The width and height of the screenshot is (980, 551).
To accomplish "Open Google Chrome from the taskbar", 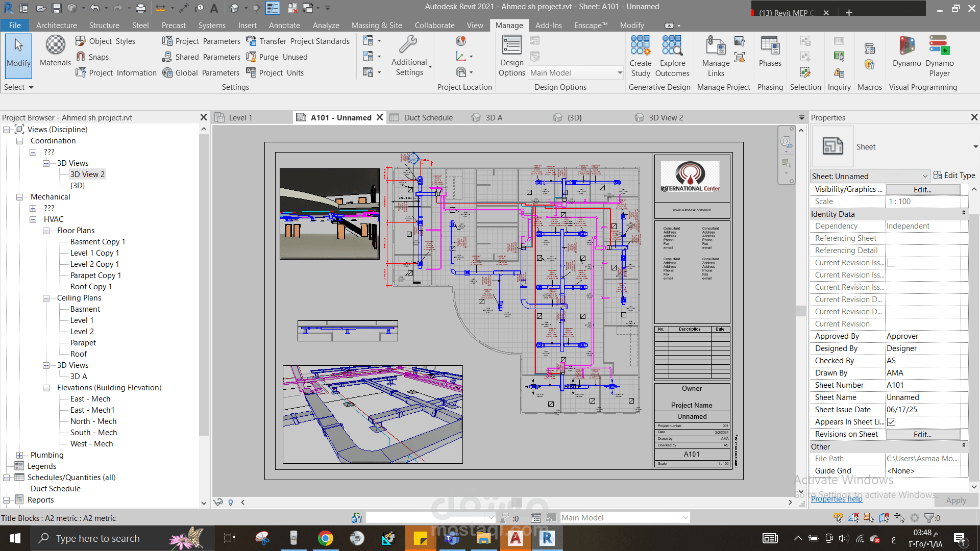I will [325, 538].
